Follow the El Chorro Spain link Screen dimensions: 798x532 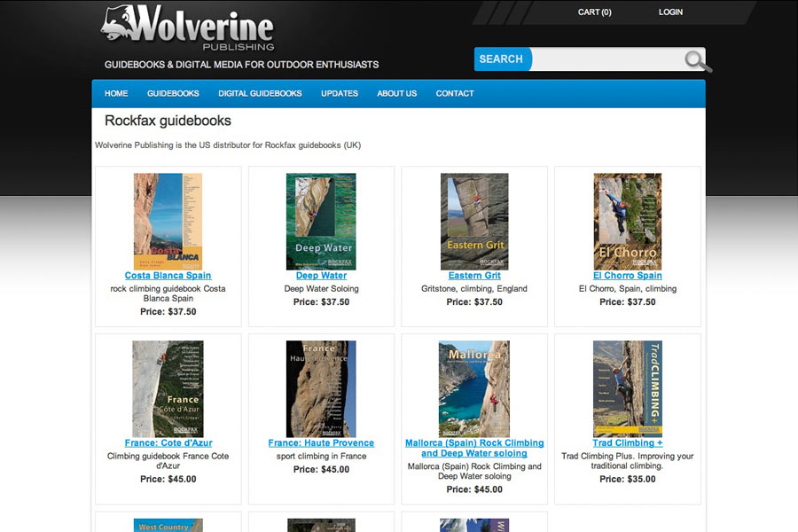[x=628, y=276]
